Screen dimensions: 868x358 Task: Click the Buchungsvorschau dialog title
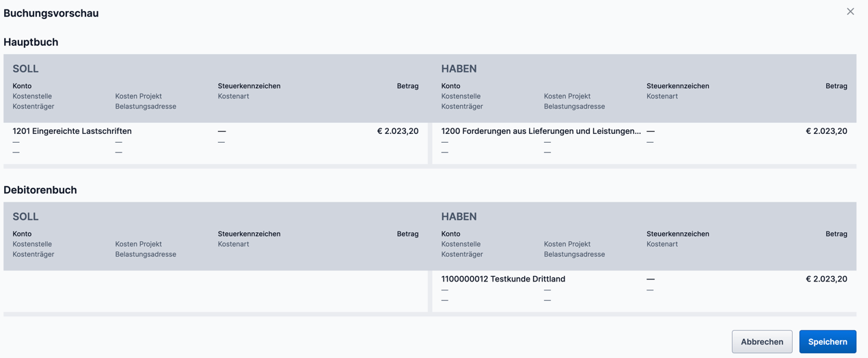click(51, 13)
